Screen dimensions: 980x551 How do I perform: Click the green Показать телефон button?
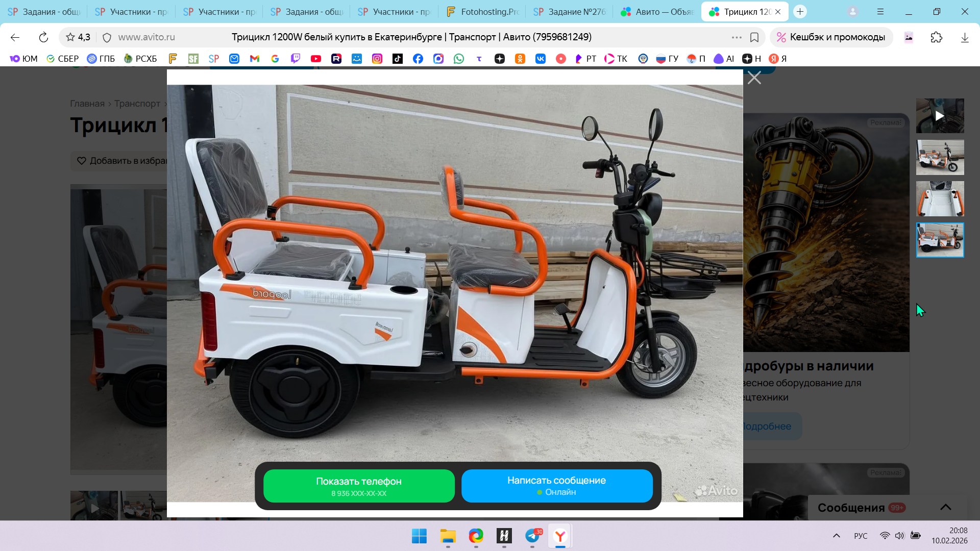359,486
